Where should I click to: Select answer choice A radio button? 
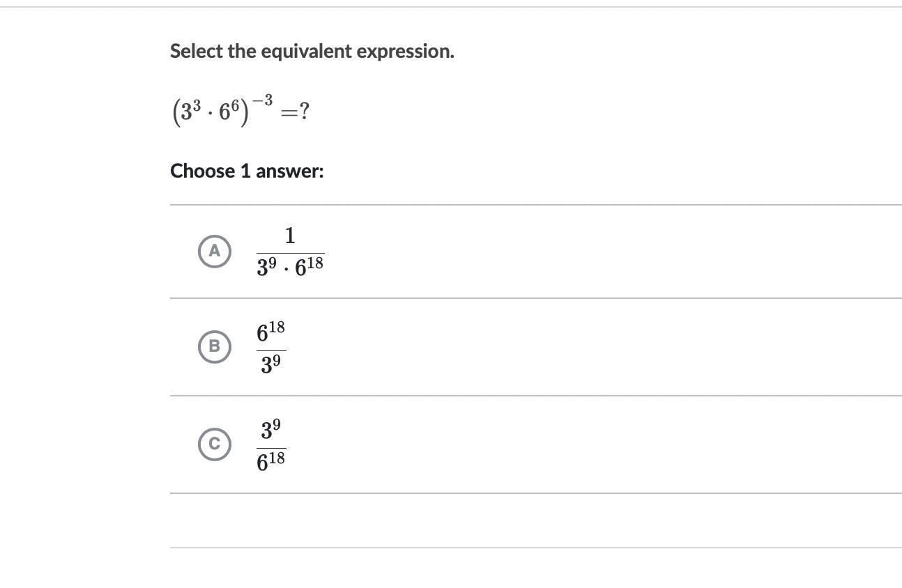click(214, 251)
